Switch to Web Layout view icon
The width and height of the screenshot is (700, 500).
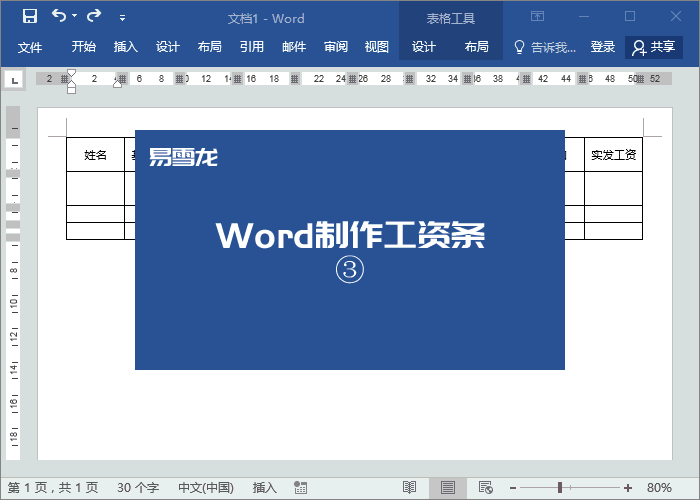[x=485, y=488]
